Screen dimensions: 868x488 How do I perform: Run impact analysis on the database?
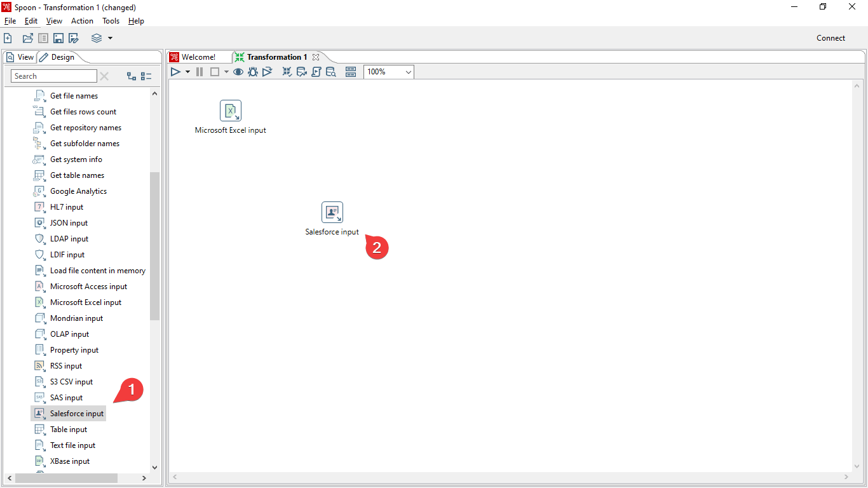click(302, 72)
